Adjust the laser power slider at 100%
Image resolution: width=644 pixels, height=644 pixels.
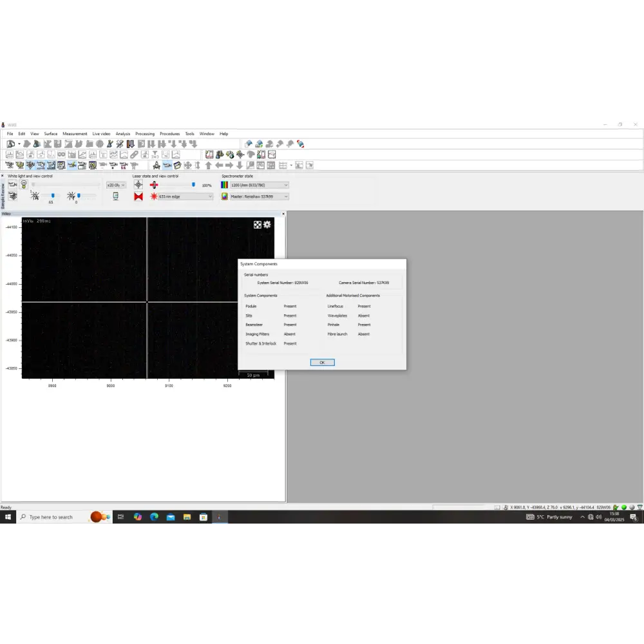click(x=193, y=184)
